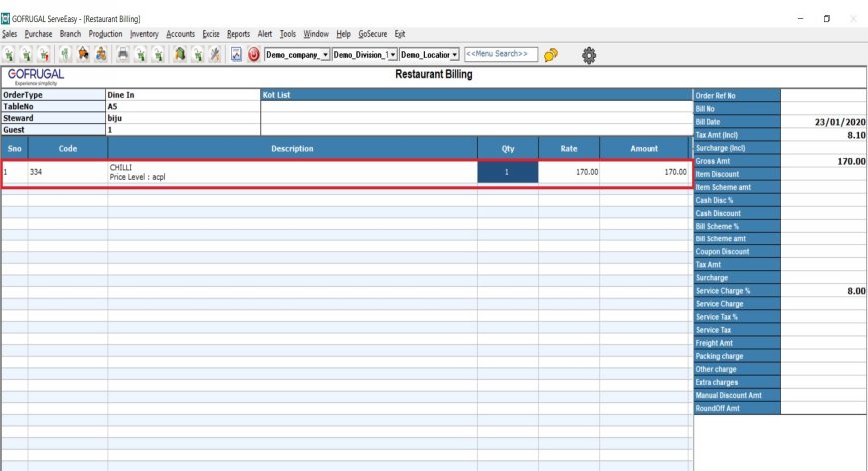Open the GoSecure menu

373,34
